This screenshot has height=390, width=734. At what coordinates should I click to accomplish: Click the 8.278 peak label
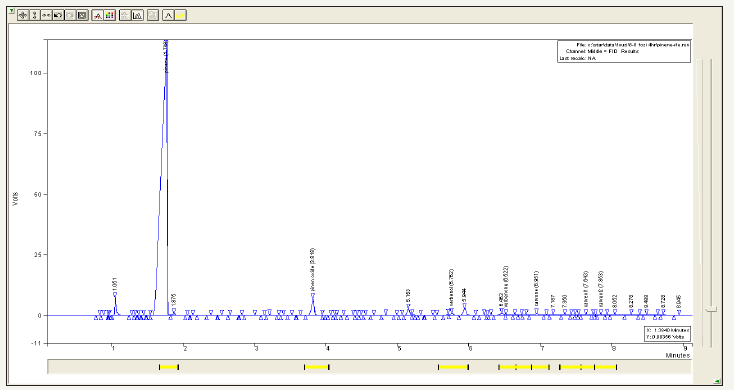coord(631,301)
